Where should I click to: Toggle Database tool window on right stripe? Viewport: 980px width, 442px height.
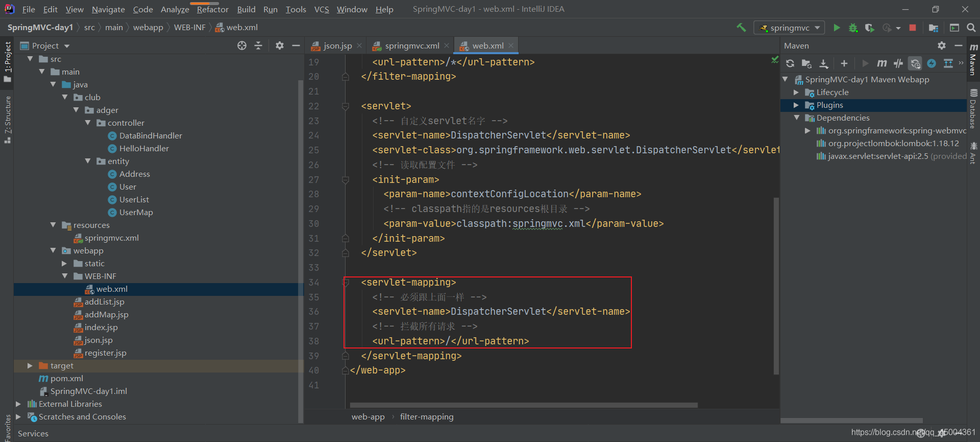pos(973,109)
